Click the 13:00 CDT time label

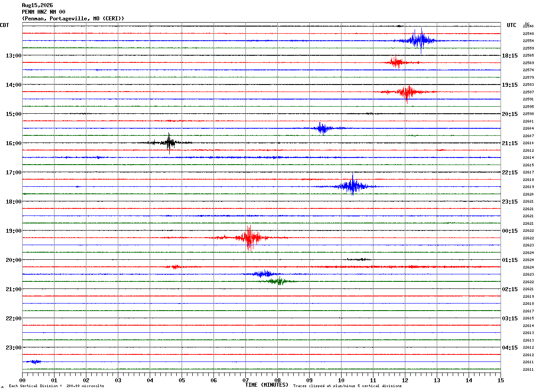coord(13,55)
